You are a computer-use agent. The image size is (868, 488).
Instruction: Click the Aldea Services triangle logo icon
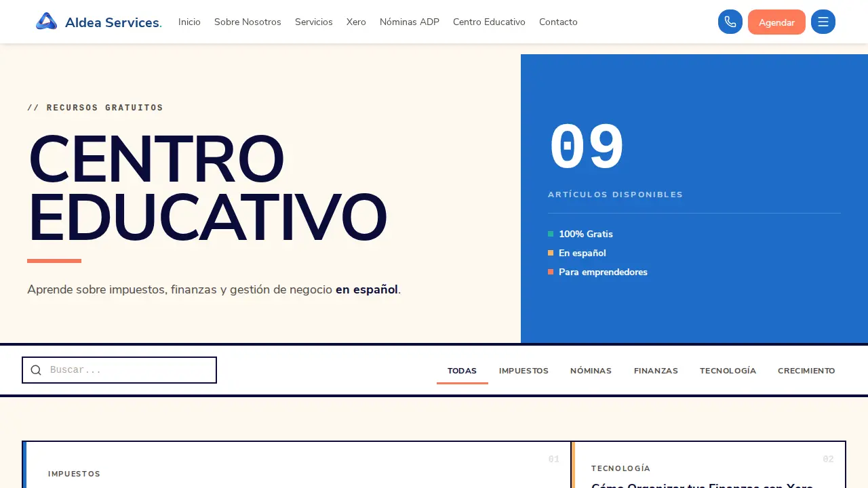point(46,22)
